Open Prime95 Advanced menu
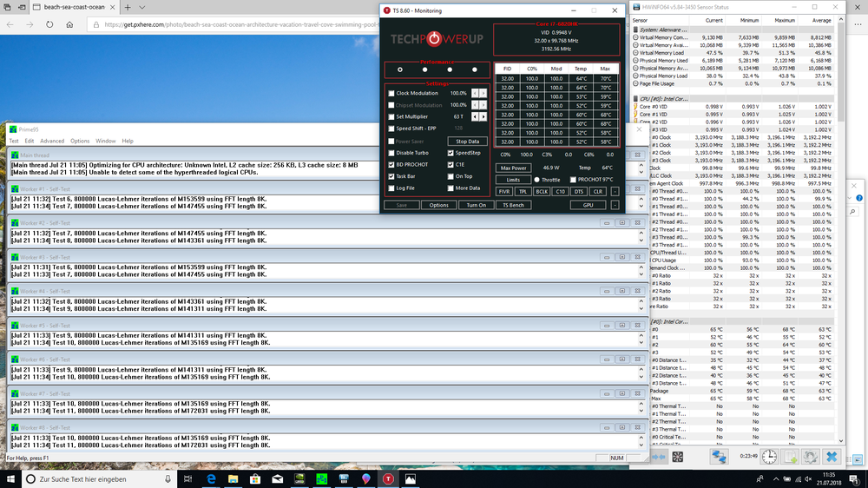This screenshot has height=488, width=868. click(x=51, y=141)
